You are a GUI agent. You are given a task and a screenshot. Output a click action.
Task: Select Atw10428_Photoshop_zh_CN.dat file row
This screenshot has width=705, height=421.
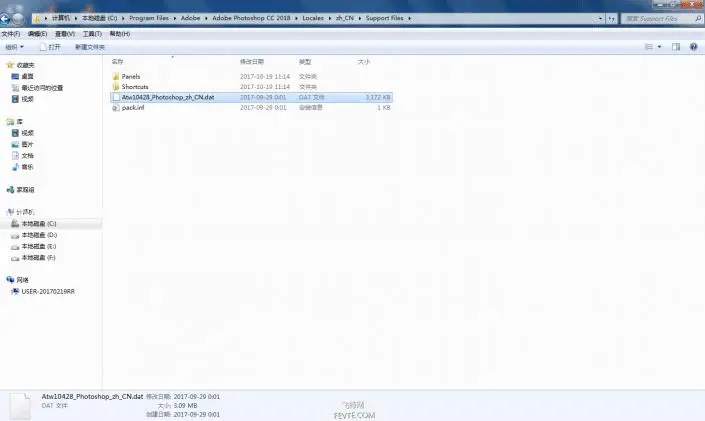(251, 97)
